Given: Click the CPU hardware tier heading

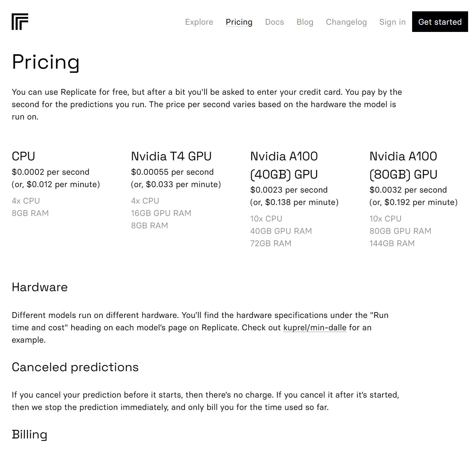Looking at the screenshot, I should [x=23, y=156].
